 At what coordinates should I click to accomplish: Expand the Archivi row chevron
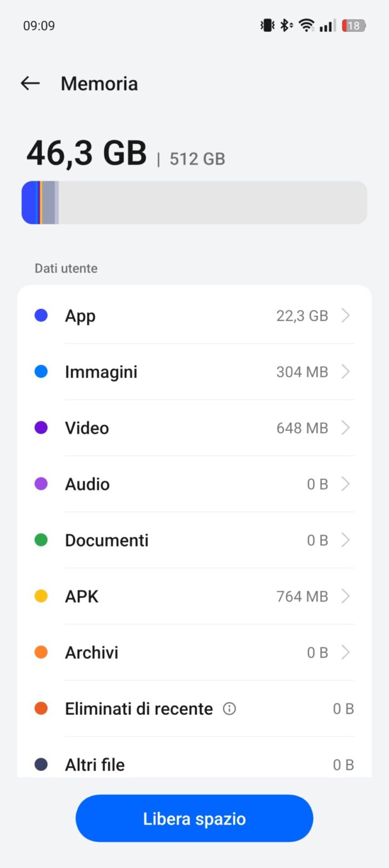[x=346, y=653]
